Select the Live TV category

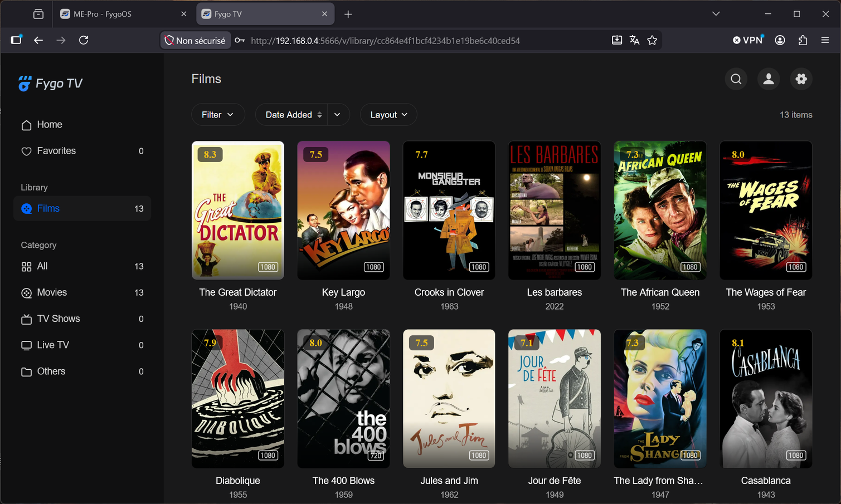point(82,345)
